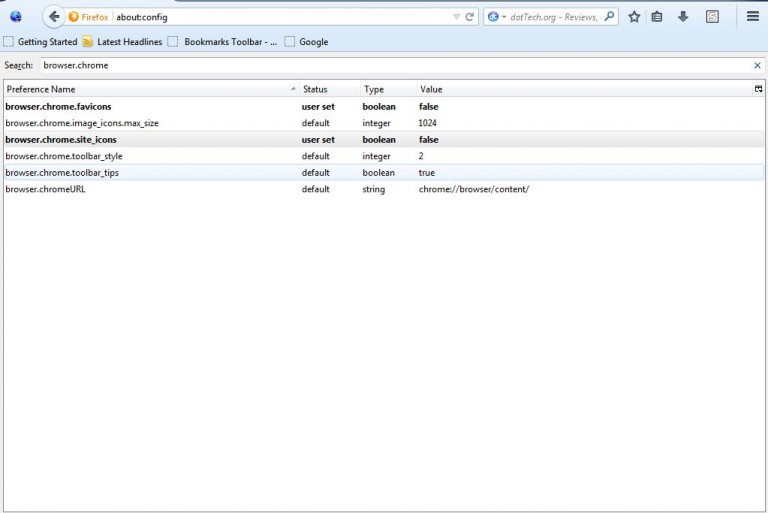768x513 pixels.
Task: Open the Downloads arrow icon
Action: (683, 17)
